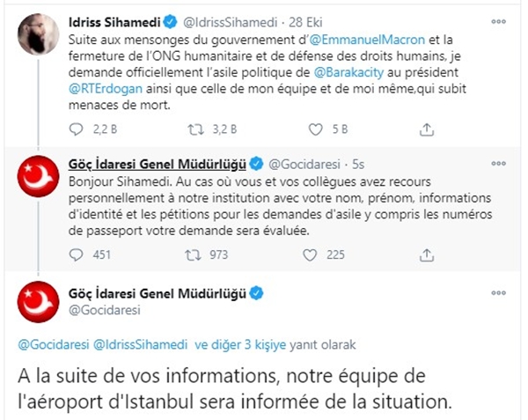Open the @RTErdogan mention link
Viewport: 528px width, 420px height.
106,89
